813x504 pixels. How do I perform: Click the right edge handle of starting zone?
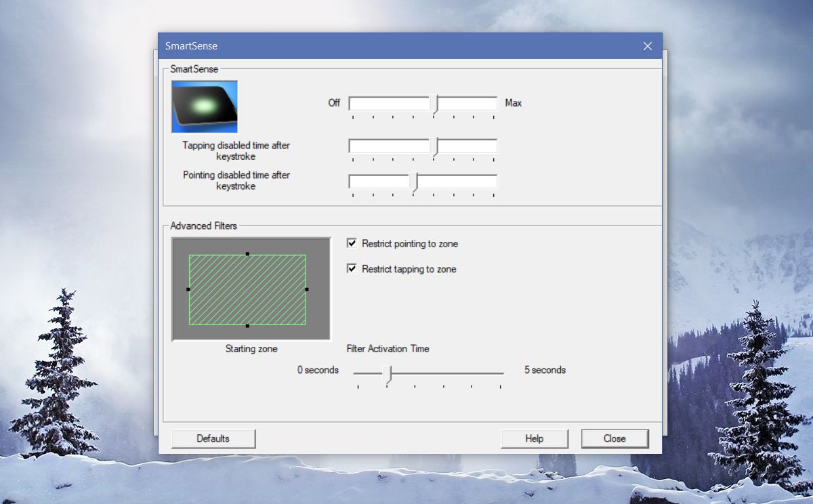pyautogui.click(x=307, y=289)
